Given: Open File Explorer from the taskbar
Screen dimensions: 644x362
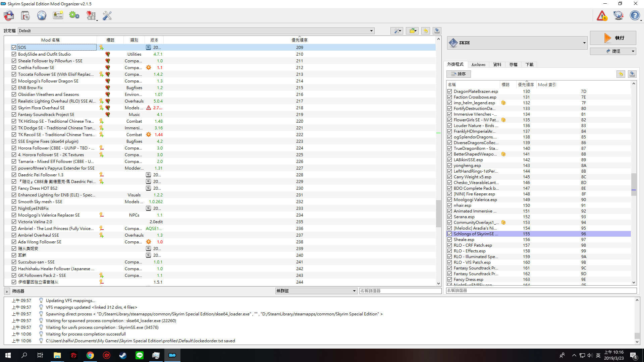Looking at the screenshot, I should [x=57, y=355].
